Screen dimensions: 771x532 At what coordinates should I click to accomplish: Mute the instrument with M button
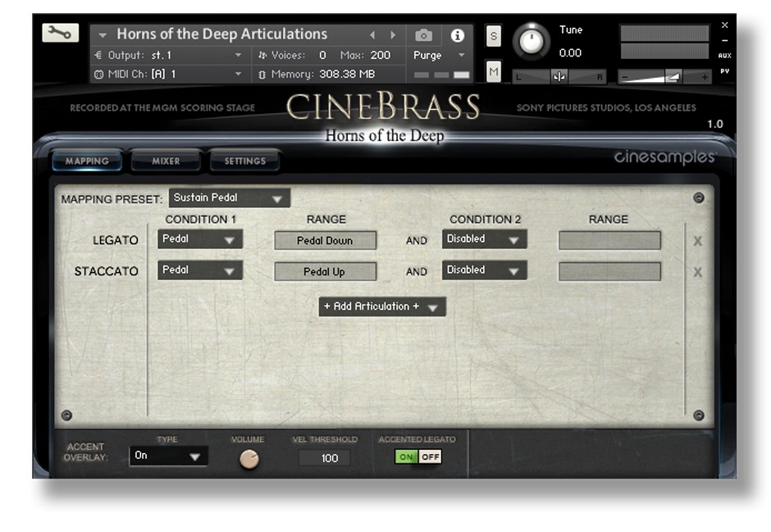point(494,71)
